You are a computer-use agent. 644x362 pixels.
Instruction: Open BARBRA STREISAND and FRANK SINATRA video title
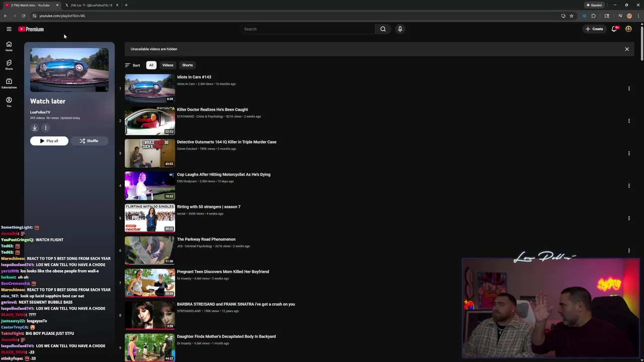pos(236,304)
